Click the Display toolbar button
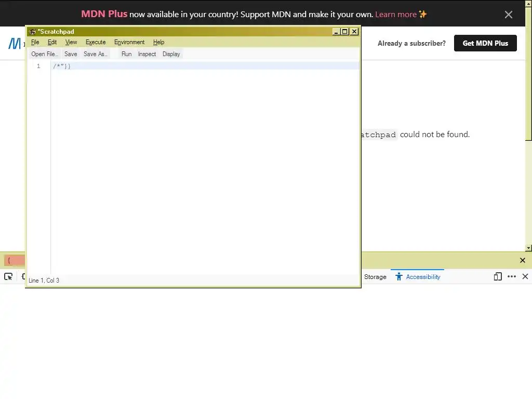This screenshot has height=399, width=532. (x=171, y=54)
